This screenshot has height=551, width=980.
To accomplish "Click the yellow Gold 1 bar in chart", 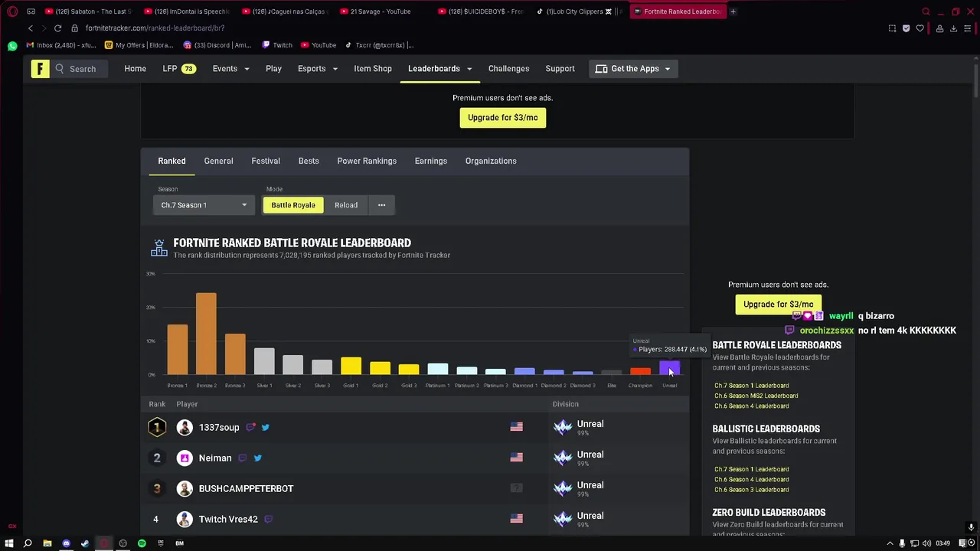I will coord(351,366).
